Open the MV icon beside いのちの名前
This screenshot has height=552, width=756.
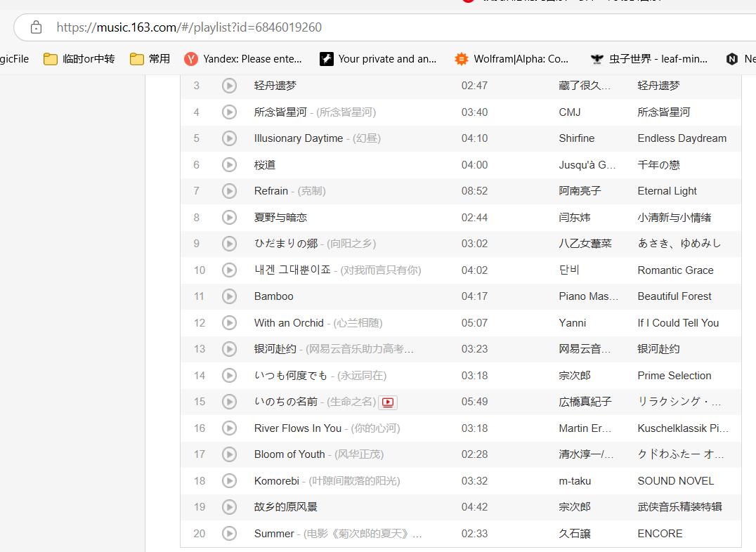(x=388, y=402)
